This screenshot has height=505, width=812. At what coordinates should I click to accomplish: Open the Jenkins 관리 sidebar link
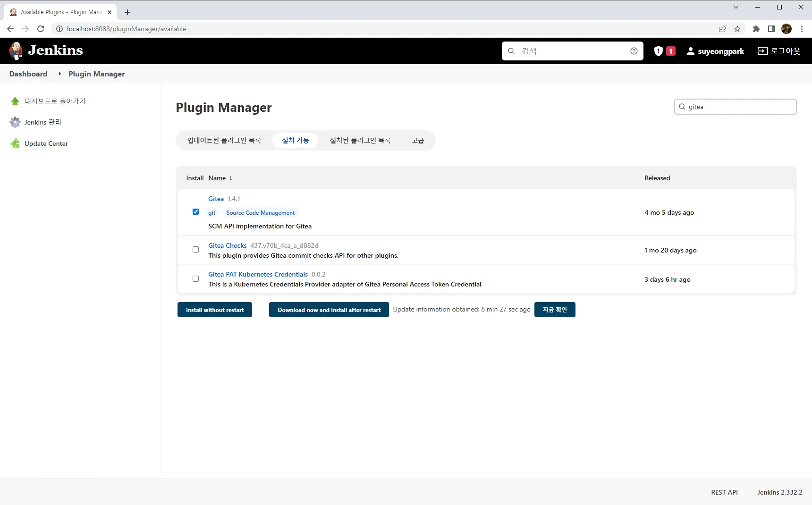43,122
